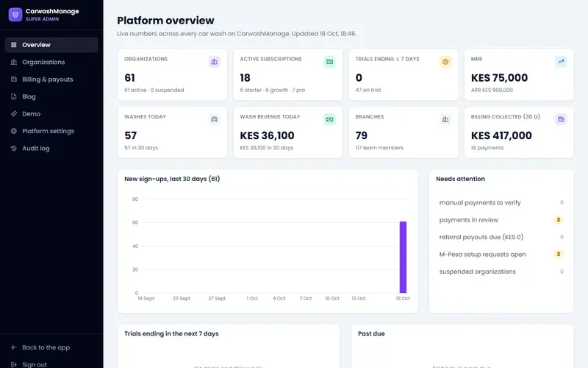Open M-Pesa setup requests open row
Screen dimensions: 588x368
[501, 255]
